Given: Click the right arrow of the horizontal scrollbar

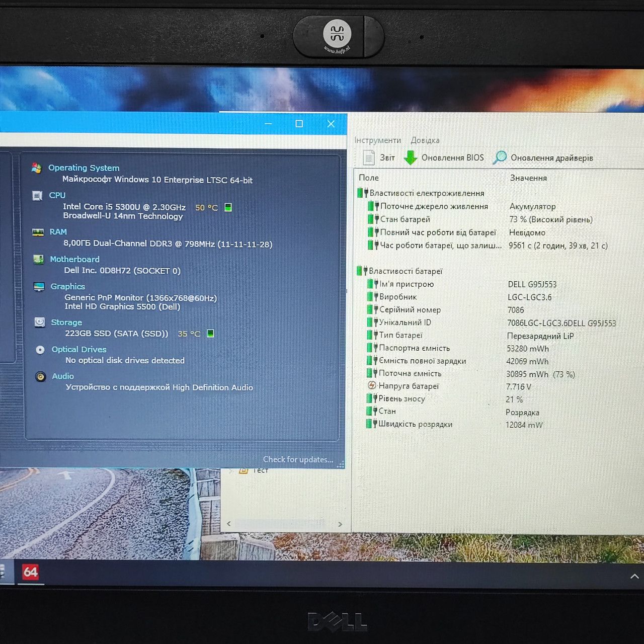Looking at the screenshot, I should click(340, 524).
